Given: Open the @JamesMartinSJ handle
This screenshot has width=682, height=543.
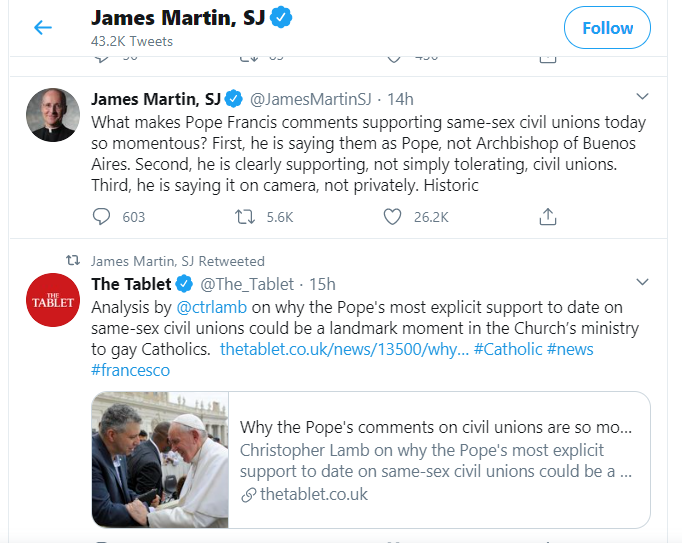Looking at the screenshot, I should tap(311, 99).
